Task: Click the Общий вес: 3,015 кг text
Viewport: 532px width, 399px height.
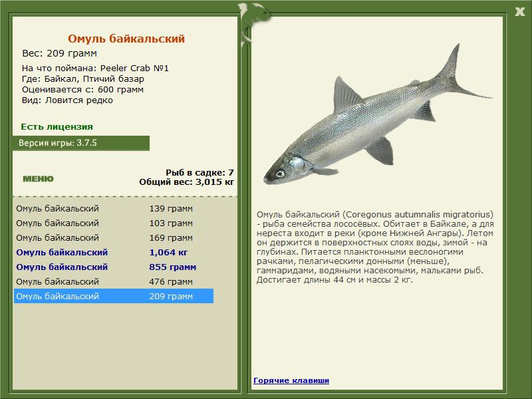Action: pyautogui.click(x=186, y=182)
